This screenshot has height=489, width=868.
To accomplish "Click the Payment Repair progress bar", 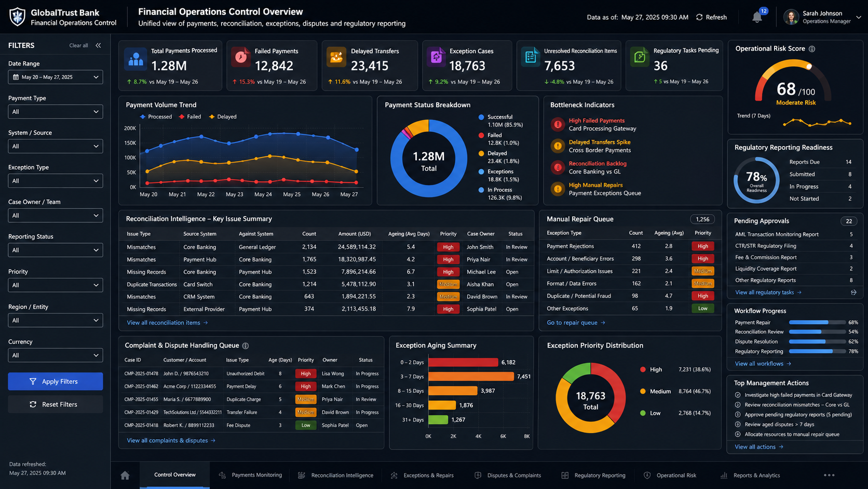I will (817, 323).
